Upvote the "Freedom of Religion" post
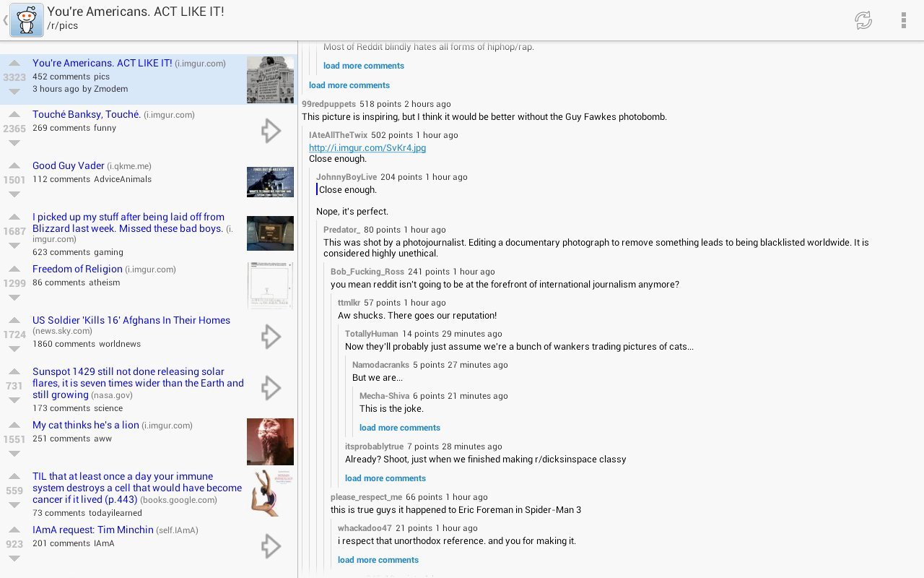Screen dimensions: 924x578 (x=14, y=269)
